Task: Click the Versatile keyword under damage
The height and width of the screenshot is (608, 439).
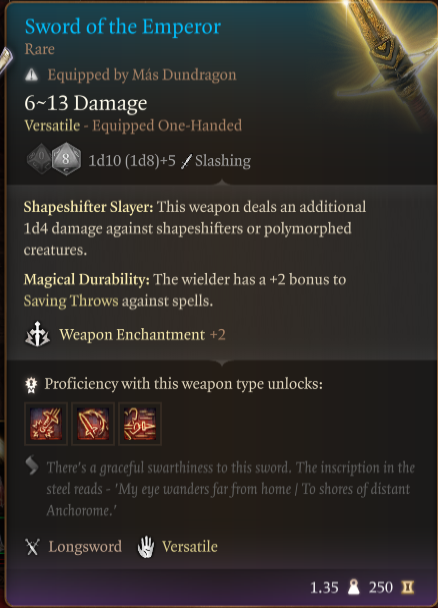Action: tap(52, 126)
